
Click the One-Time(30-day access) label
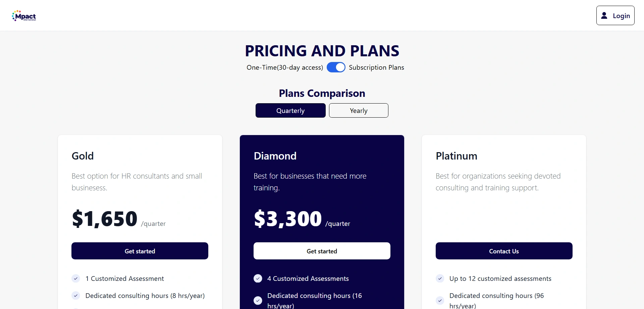click(x=285, y=67)
